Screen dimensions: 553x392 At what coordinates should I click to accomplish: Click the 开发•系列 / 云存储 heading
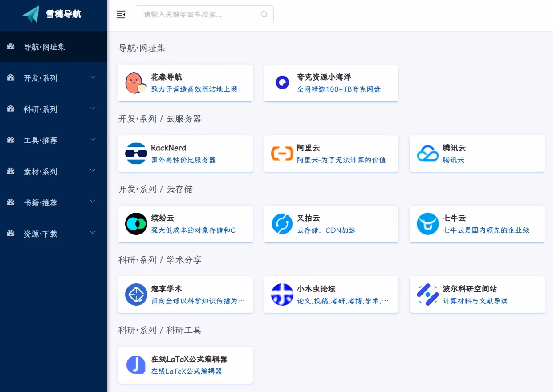155,189
